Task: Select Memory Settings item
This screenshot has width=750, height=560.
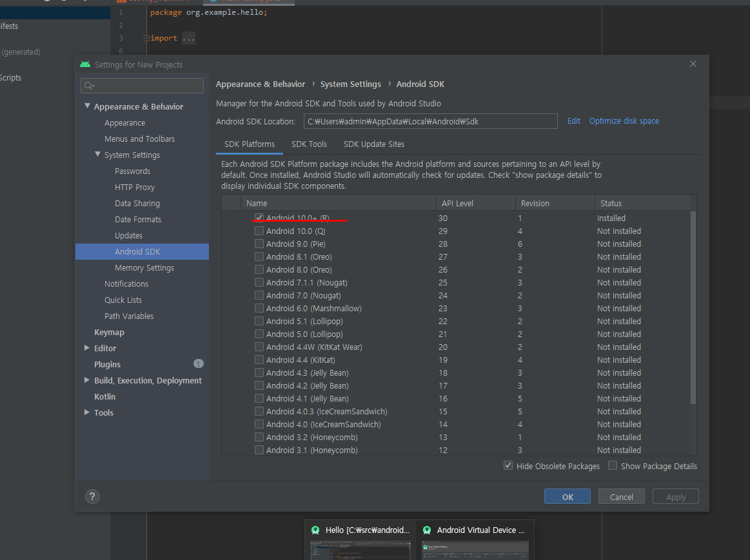Action: pyautogui.click(x=144, y=267)
